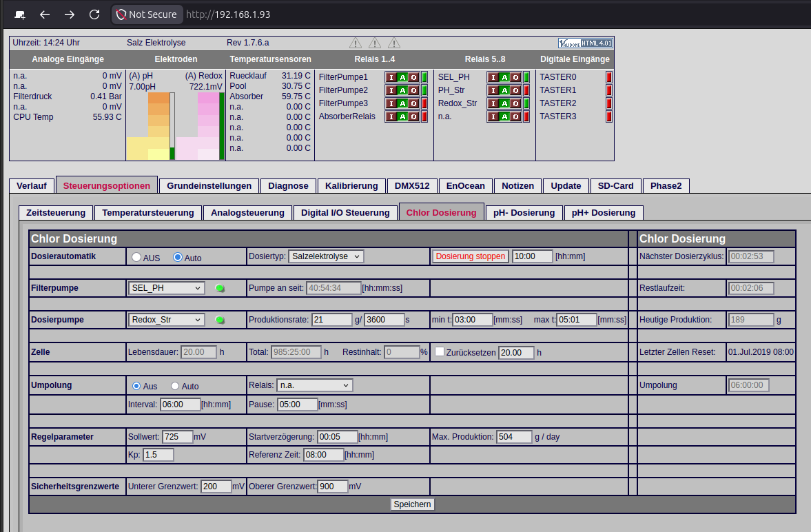Image resolution: width=811 pixels, height=532 pixels.
Task: Click the Sollwert mV input field
Action: pyautogui.click(x=177, y=437)
